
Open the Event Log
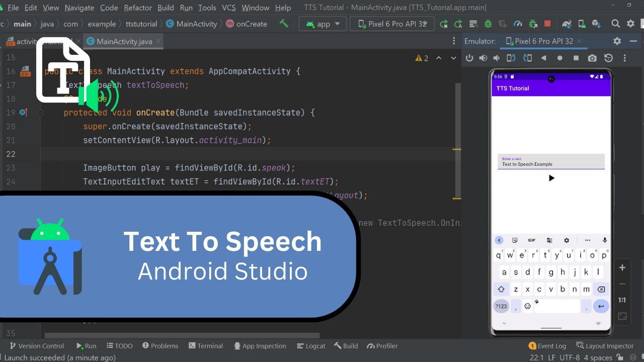point(547,346)
